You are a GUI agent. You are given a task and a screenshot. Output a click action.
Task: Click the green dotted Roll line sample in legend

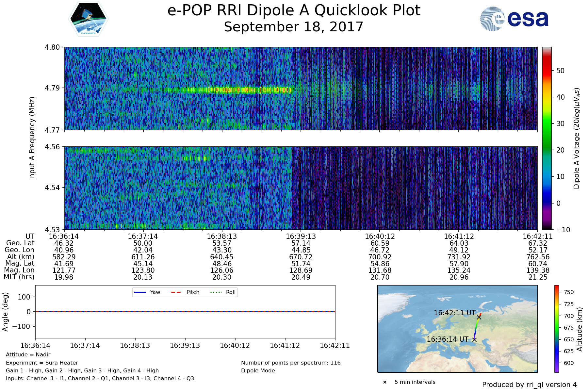coord(216,292)
